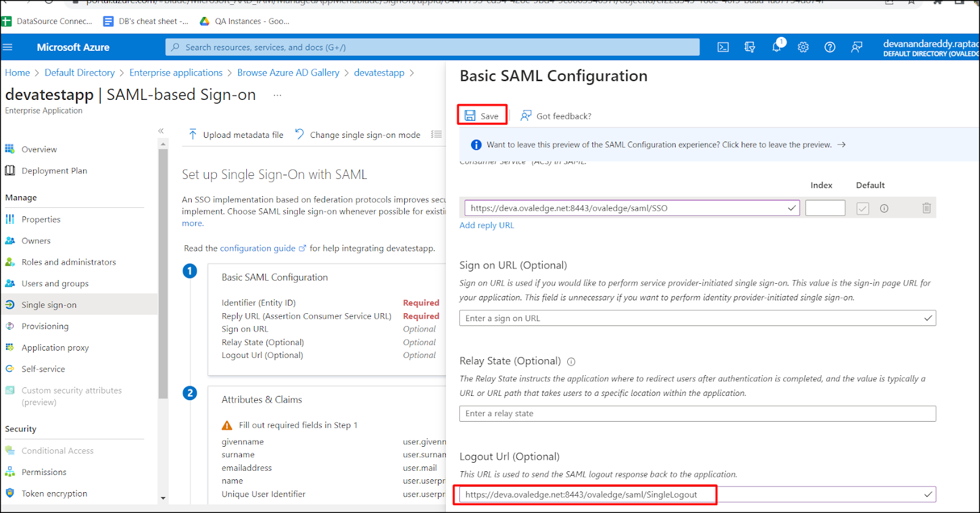Click the 'Click here to leave the preview' notice
This screenshot has width=980, height=513.
[777, 145]
